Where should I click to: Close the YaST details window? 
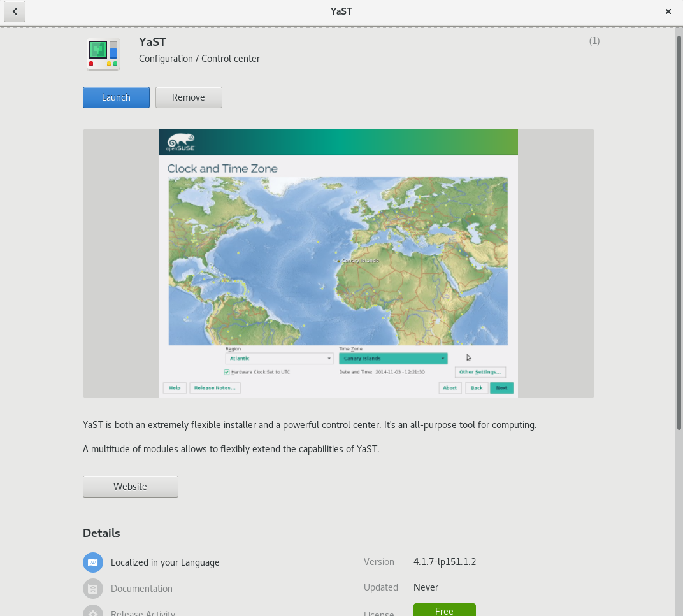coord(668,11)
